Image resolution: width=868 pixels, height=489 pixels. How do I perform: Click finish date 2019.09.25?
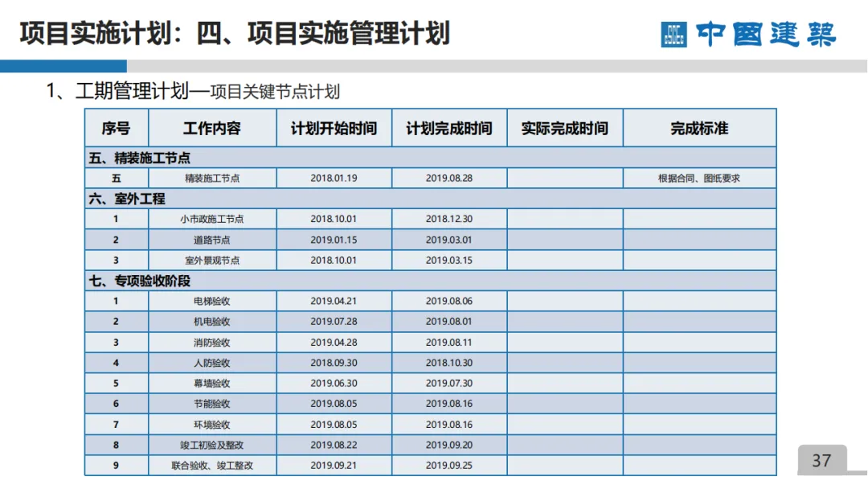[449, 466]
